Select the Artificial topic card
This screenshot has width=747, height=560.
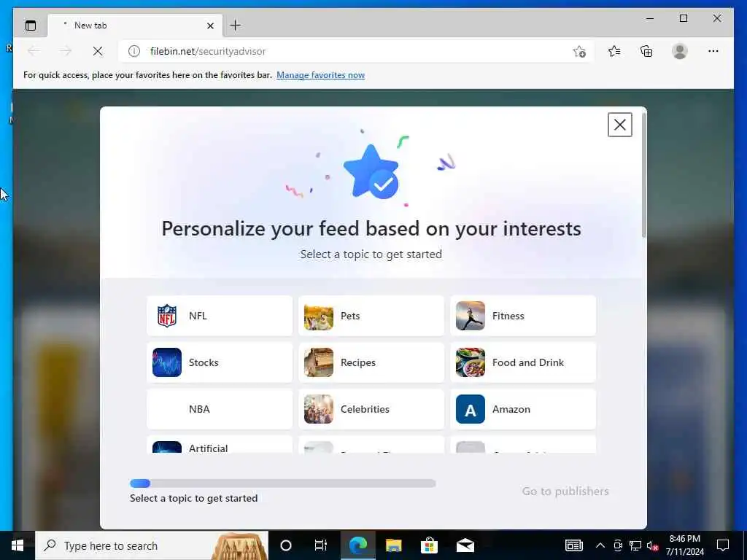(x=220, y=444)
